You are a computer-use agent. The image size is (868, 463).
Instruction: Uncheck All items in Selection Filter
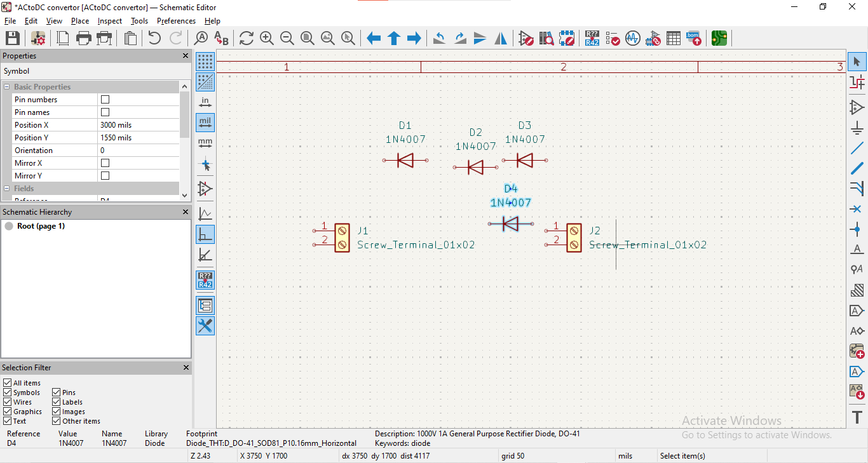pyautogui.click(x=8, y=383)
